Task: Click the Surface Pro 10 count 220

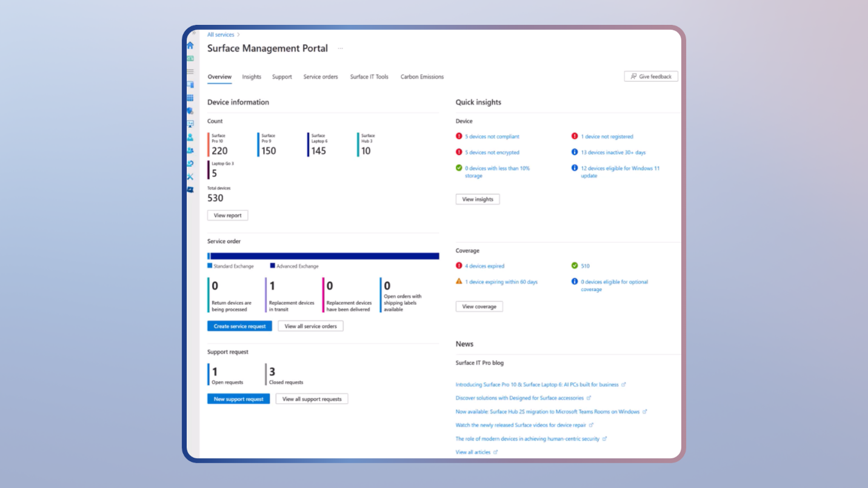Action: 219,151
